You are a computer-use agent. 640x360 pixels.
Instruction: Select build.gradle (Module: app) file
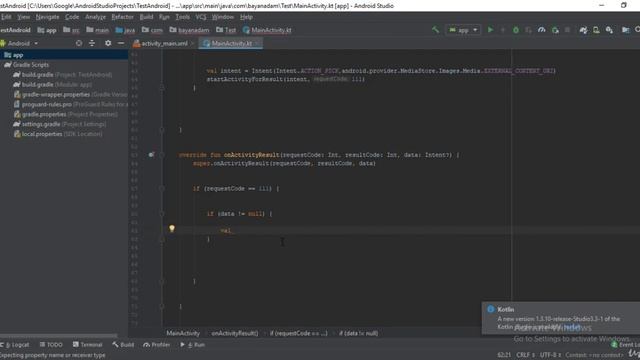[52, 84]
